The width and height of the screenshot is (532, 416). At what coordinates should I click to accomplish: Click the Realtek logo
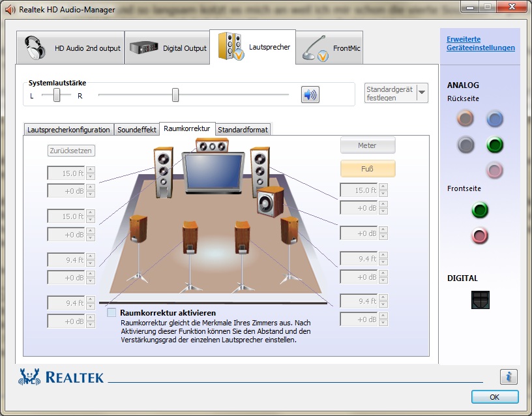61,377
